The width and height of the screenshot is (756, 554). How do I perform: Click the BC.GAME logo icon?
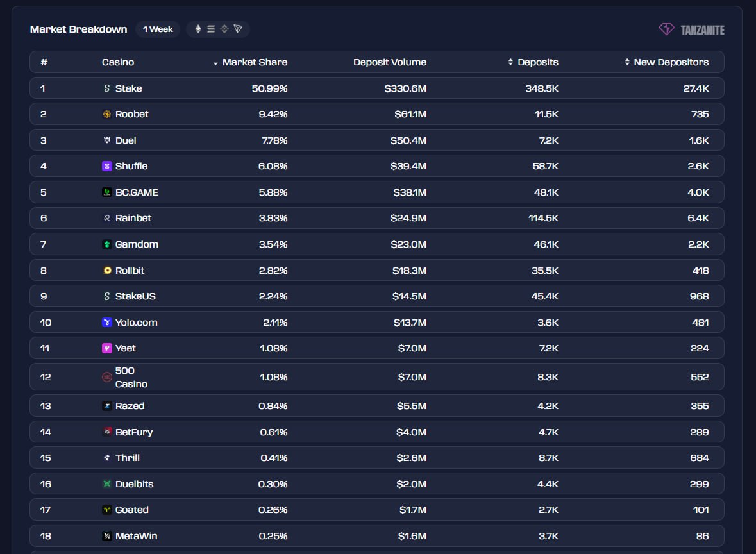point(107,192)
